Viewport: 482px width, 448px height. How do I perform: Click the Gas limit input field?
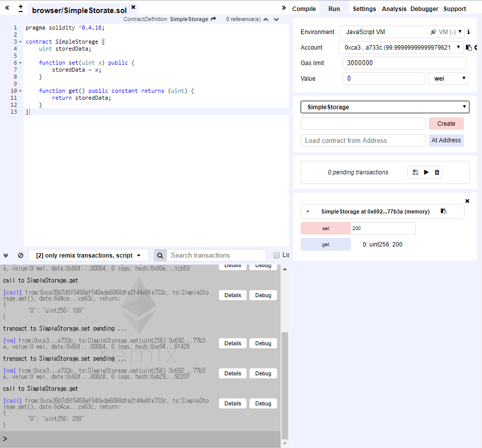pos(404,63)
